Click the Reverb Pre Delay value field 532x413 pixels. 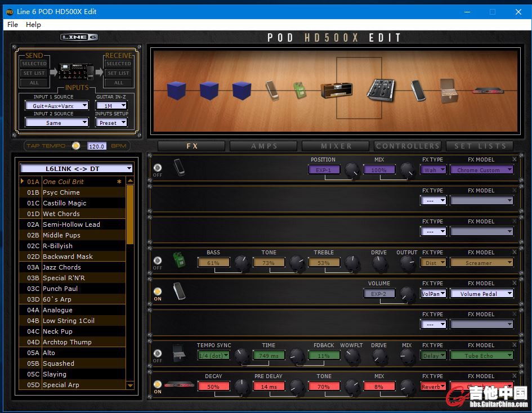tap(269, 386)
